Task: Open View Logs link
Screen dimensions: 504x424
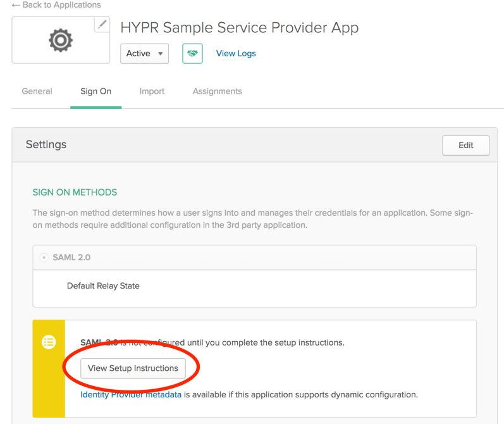Action: click(x=236, y=53)
